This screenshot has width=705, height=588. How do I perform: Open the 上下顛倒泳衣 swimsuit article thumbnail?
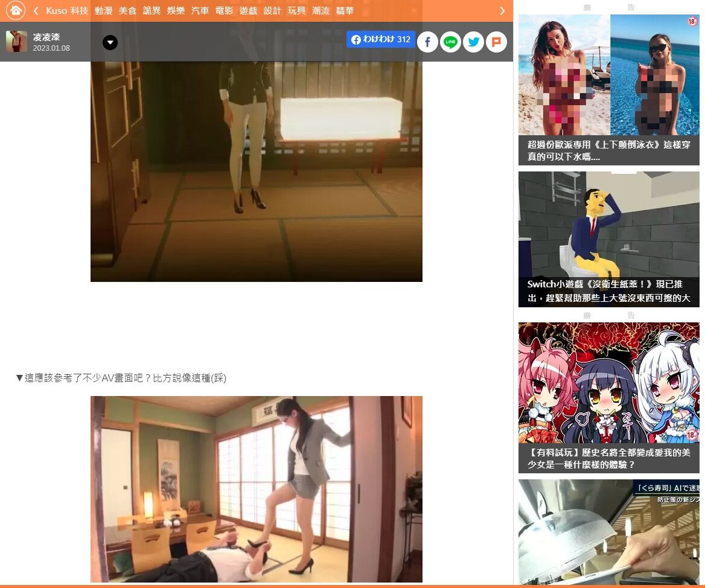(609, 75)
